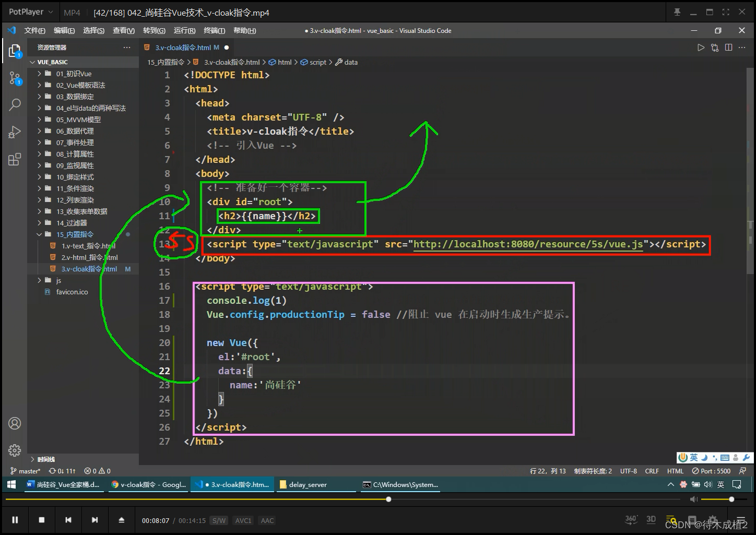
Task: Open the 帮助(H) menu
Action: [x=244, y=30]
